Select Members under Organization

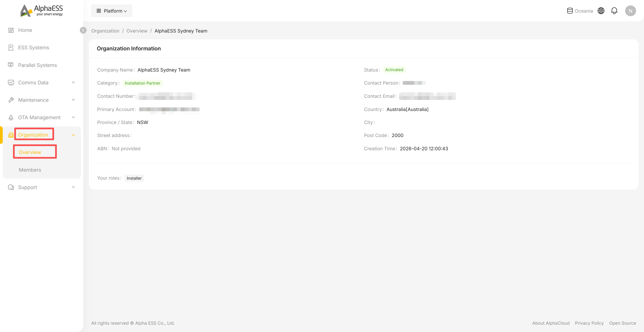pyautogui.click(x=30, y=170)
